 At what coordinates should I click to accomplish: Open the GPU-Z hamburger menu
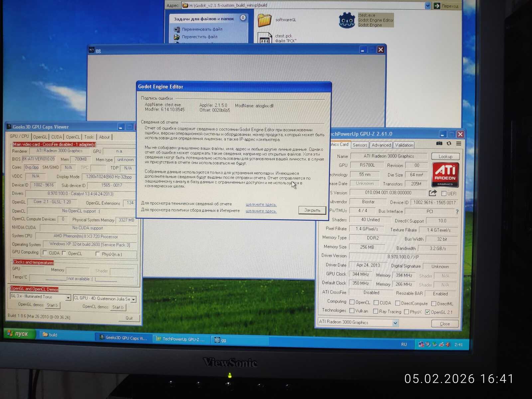tap(459, 144)
